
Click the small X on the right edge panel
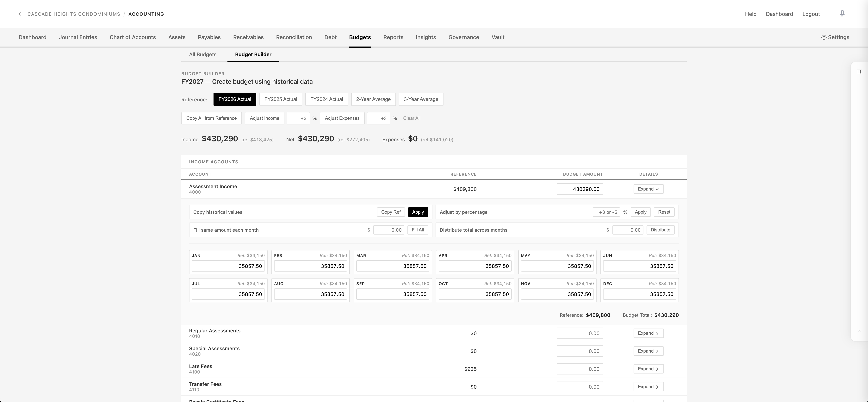point(859,331)
